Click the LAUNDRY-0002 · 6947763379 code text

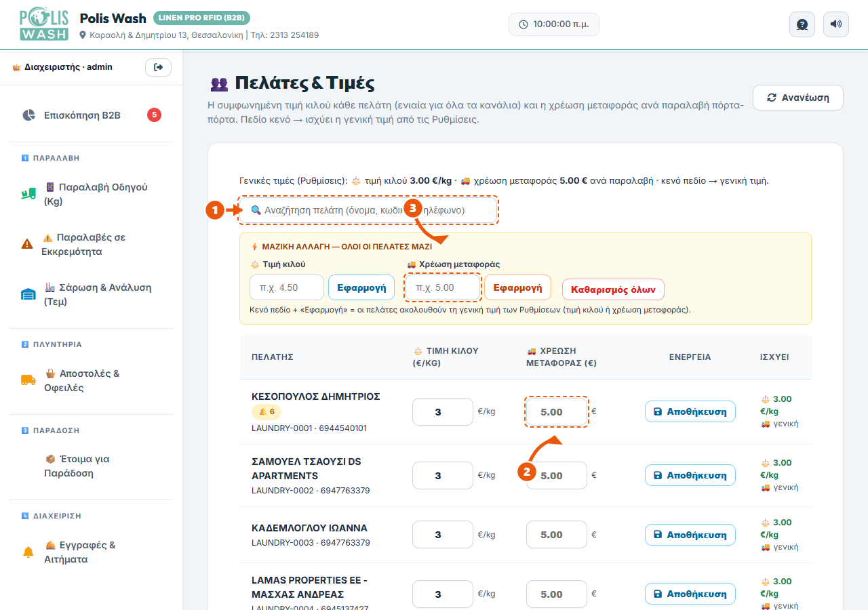pos(311,490)
